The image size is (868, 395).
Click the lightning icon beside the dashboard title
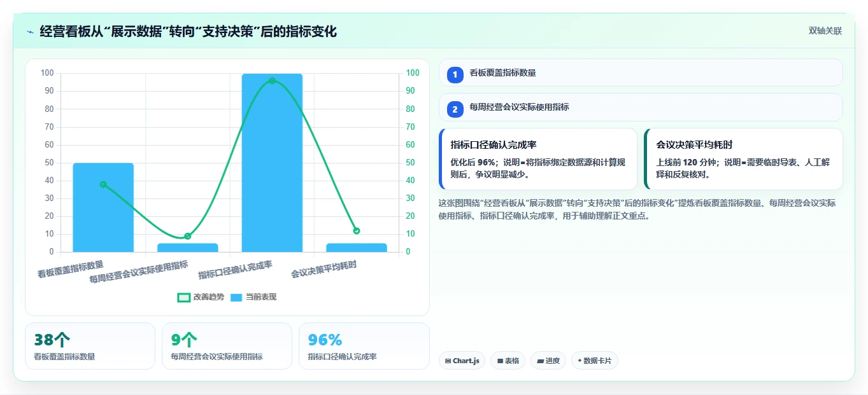click(x=30, y=32)
